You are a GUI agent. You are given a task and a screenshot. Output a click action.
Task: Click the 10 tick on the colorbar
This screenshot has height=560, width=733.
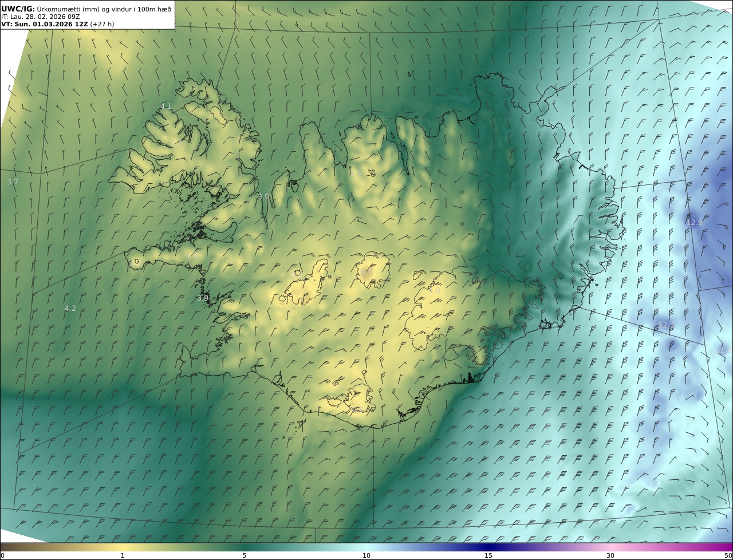pyautogui.click(x=366, y=555)
